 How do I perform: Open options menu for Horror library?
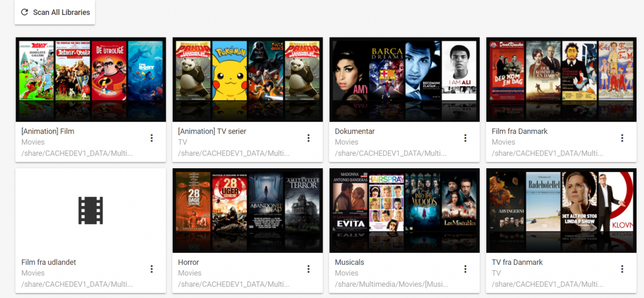308,269
